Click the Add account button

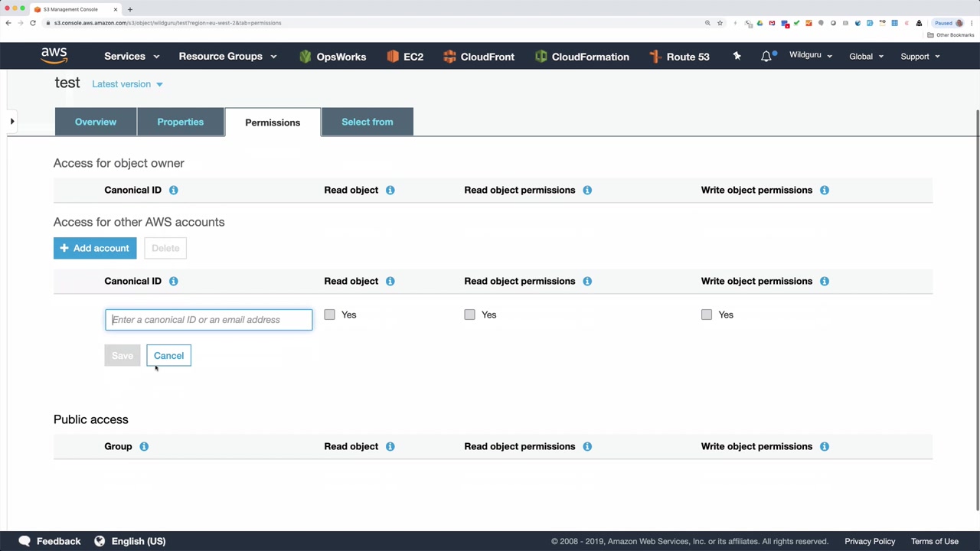95,248
